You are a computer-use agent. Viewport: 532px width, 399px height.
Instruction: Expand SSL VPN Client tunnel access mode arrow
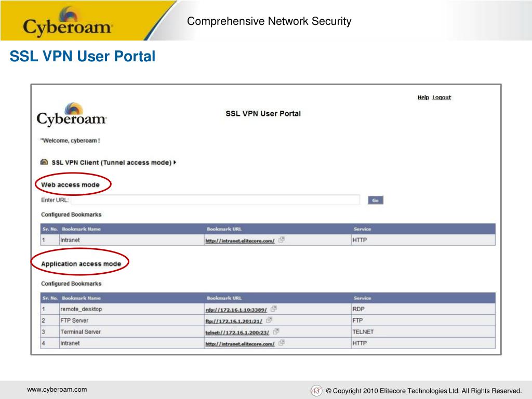[175, 163]
